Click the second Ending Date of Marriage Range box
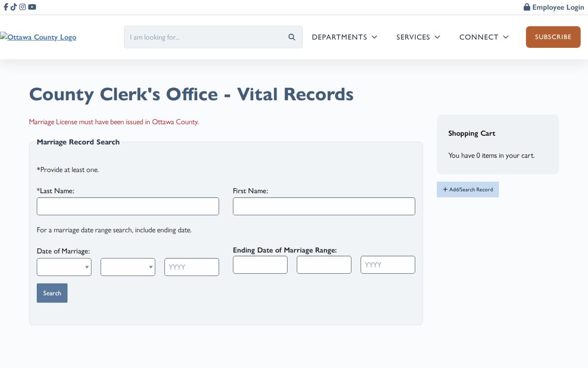588x368 pixels. coord(324,265)
